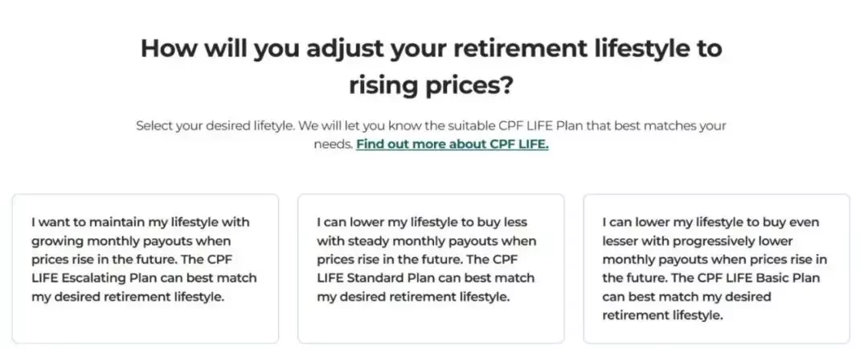Click the 'rising prices?' heading line

tap(432, 85)
